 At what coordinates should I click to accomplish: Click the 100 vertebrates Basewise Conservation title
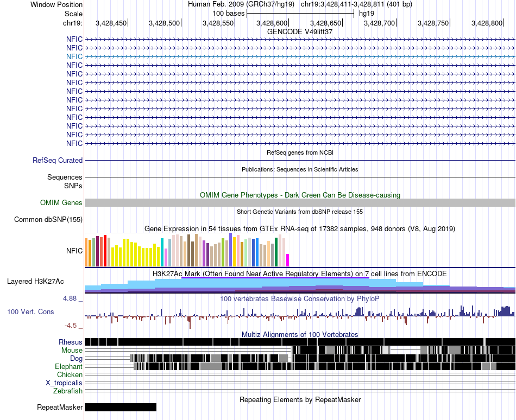click(300, 298)
